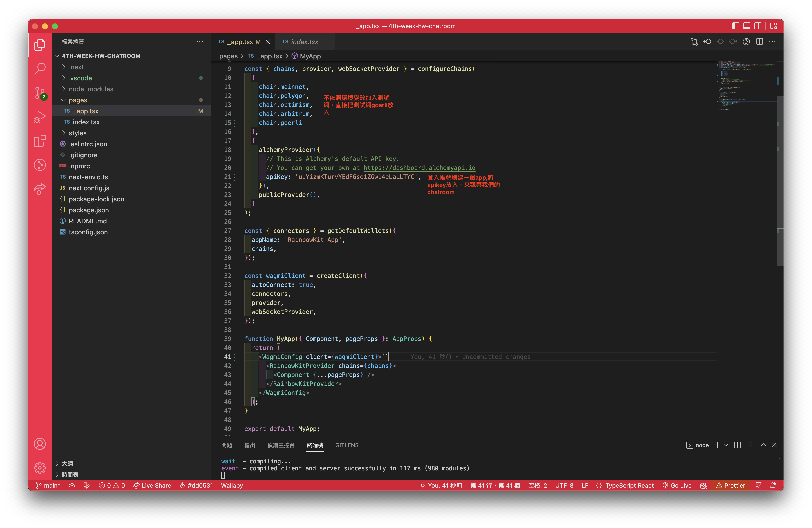The image size is (812, 528).
Task: Open the Extensions view
Action: (x=40, y=141)
